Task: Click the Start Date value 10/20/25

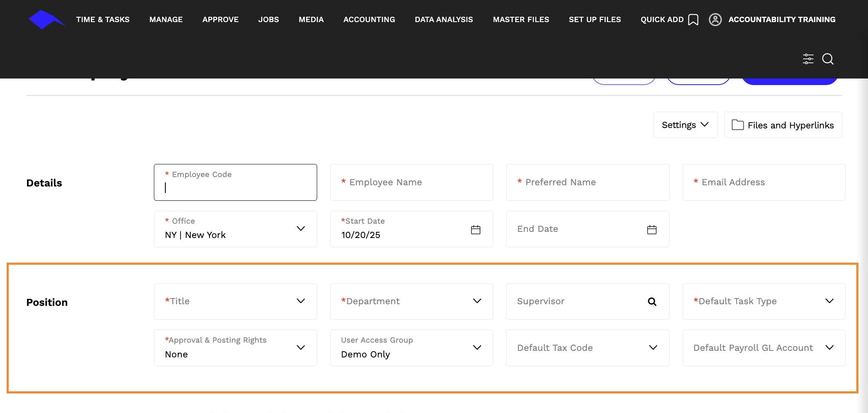Action: (361, 235)
